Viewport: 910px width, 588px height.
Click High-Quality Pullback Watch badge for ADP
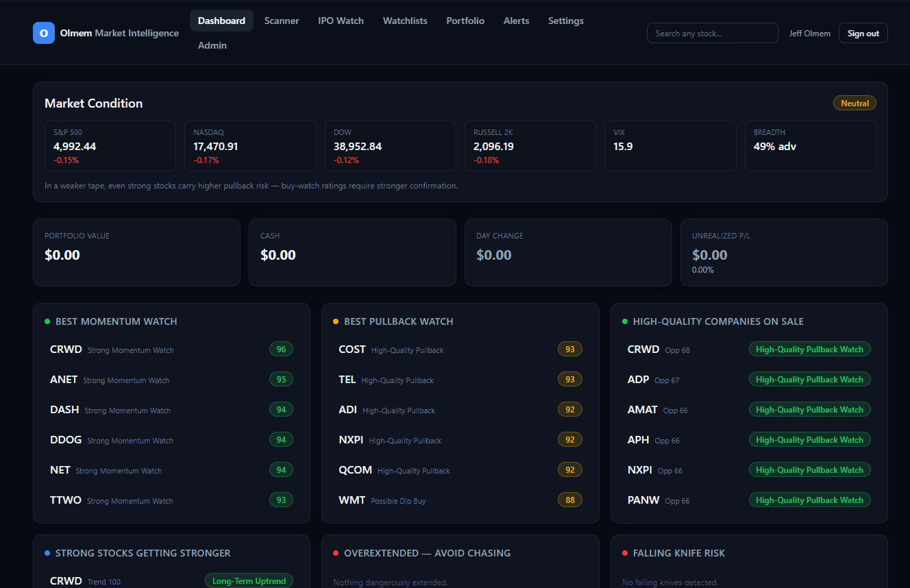(810, 380)
